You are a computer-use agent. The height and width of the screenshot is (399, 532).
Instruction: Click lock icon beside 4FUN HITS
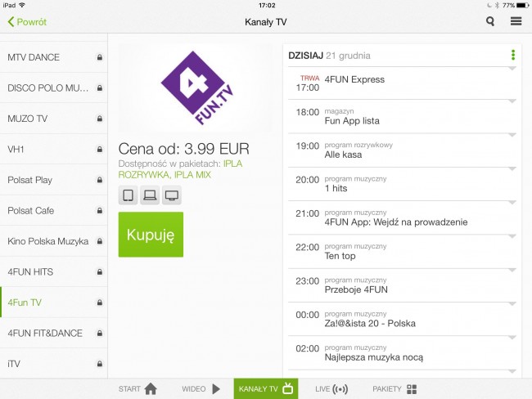coord(99,272)
